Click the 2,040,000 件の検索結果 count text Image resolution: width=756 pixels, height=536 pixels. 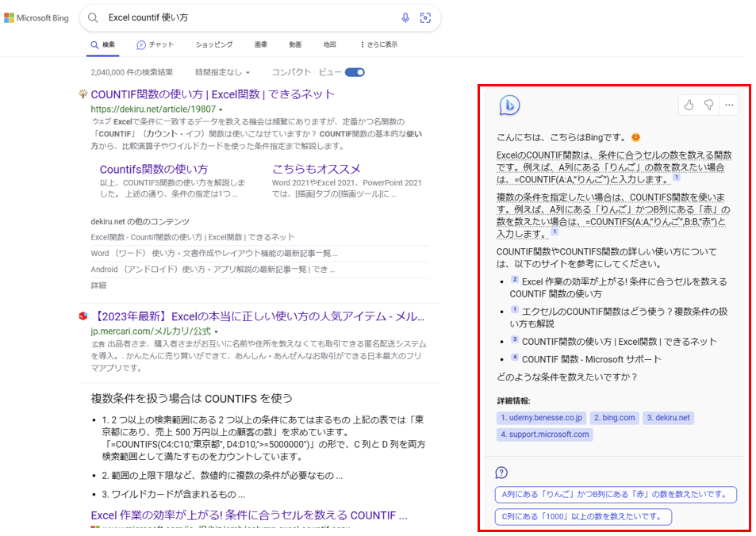point(132,72)
